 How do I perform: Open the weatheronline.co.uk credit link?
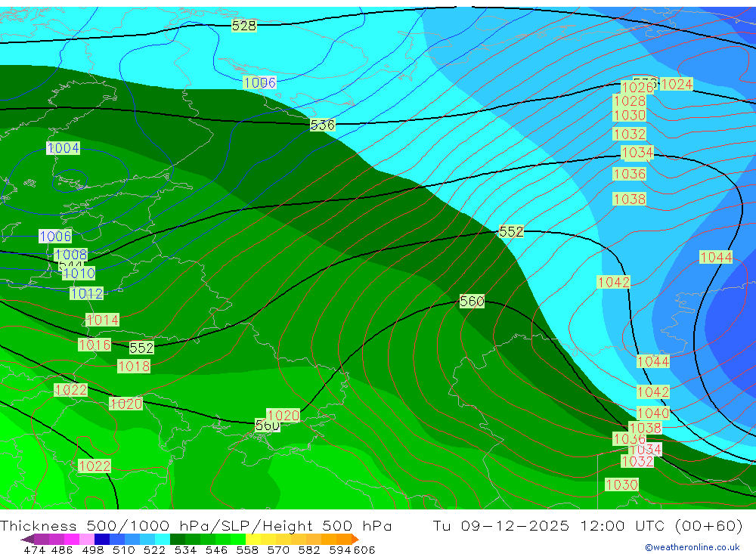click(x=692, y=546)
